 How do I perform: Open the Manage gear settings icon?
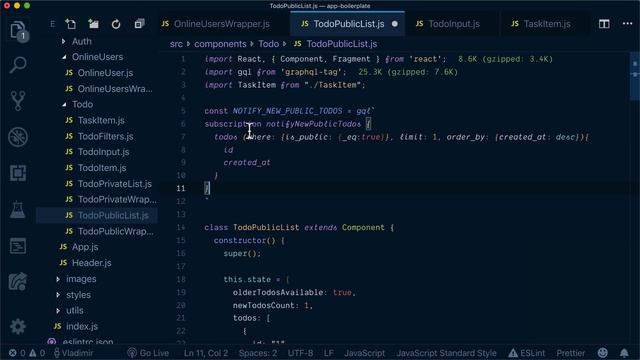click(18, 327)
